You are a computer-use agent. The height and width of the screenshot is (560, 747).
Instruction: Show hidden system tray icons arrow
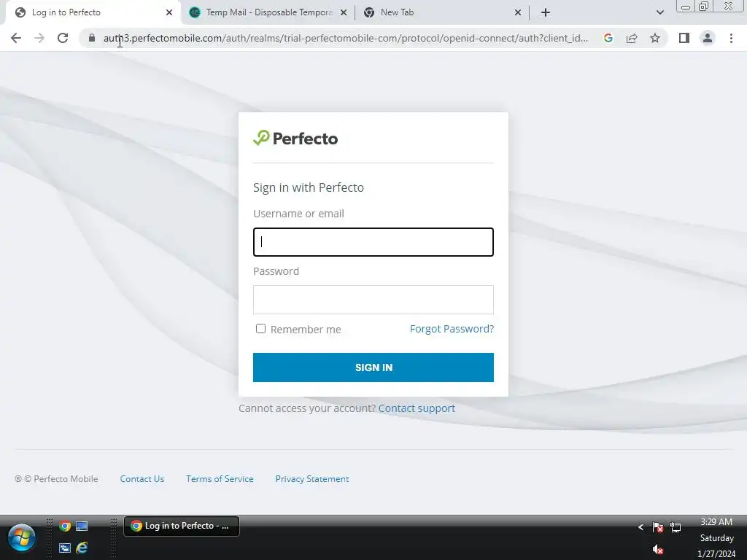point(640,527)
